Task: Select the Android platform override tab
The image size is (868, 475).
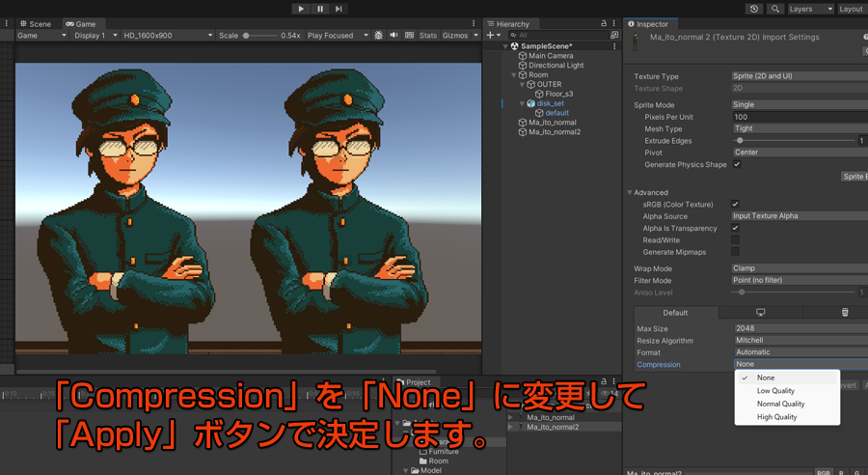Action: coord(845,313)
